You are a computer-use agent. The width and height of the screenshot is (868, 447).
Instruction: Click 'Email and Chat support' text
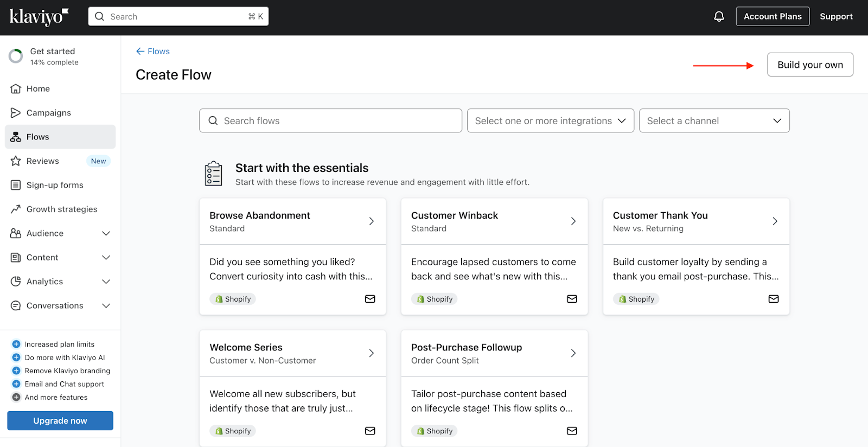64,384
